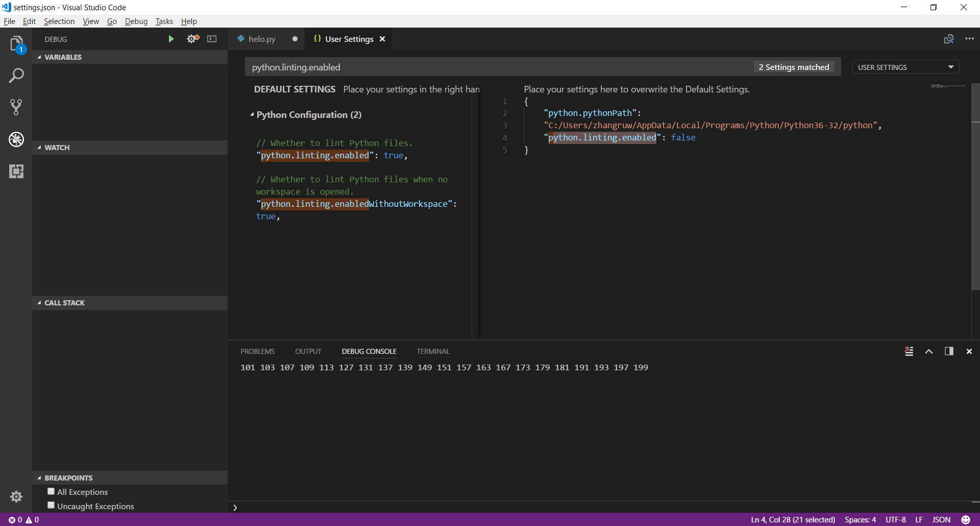Viewport: 980px width, 526px height.
Task: Click the editor vertical scrollbar
Action: 975,186
